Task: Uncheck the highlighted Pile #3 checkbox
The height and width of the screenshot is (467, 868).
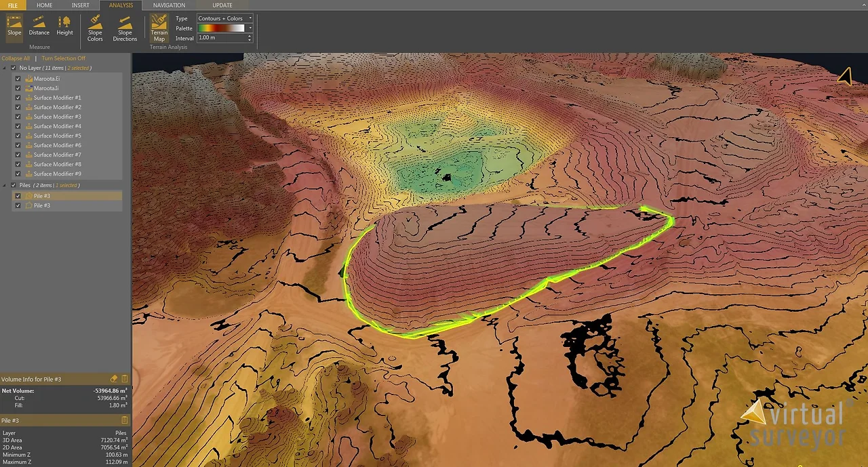Action: [x=18, y=196]
